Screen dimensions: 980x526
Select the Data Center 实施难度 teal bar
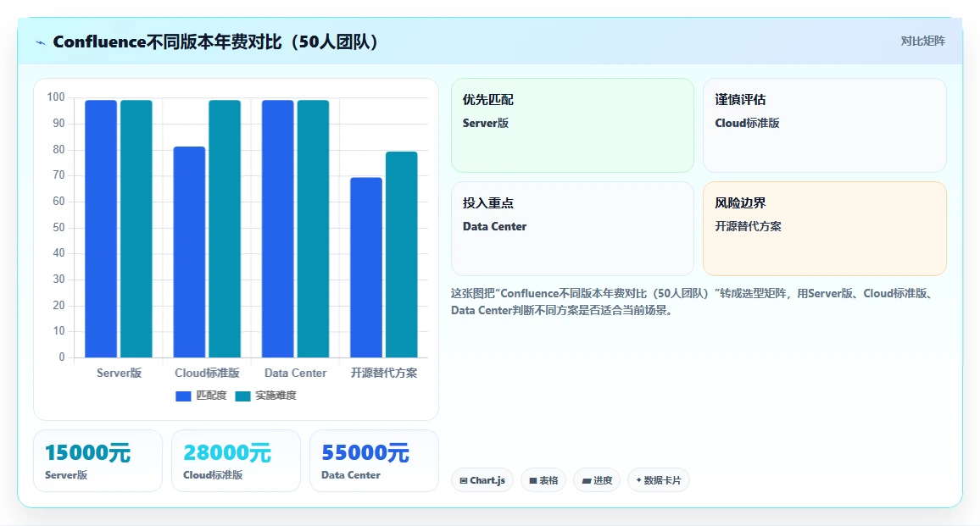coord(313,229)
